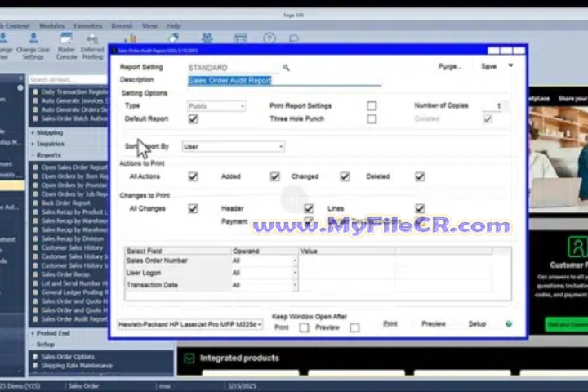588x392 pixels.
Task: Enable the Three Hole Punch checkbox
Action: pyautogui.click(x=372, y=119)
